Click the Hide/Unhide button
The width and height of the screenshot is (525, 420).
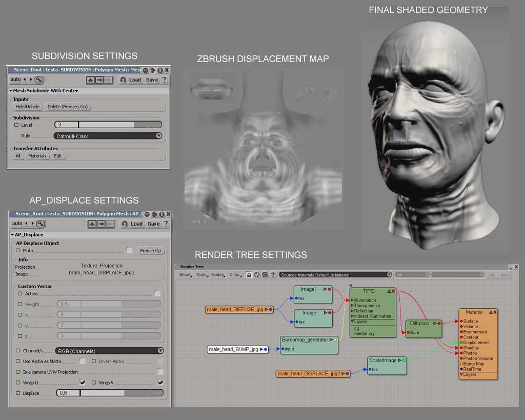(x=28, y=107)
